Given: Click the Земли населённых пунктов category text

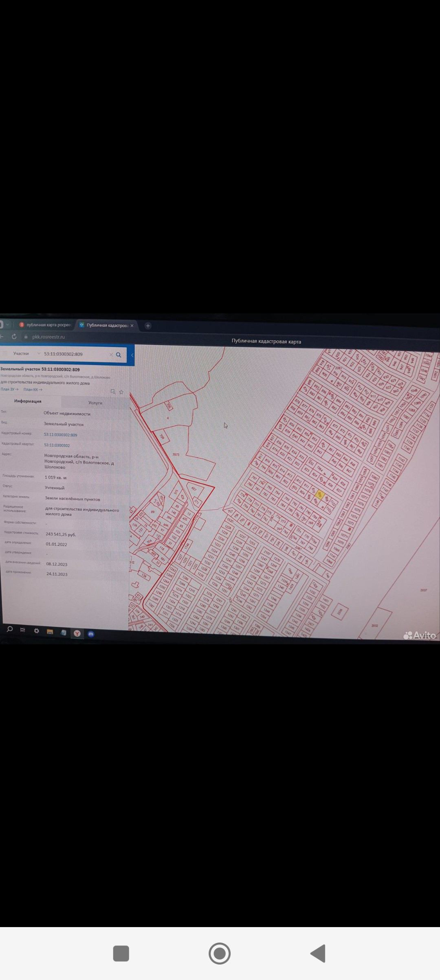Looking at the screenshot, I should [x=73, y=499].
